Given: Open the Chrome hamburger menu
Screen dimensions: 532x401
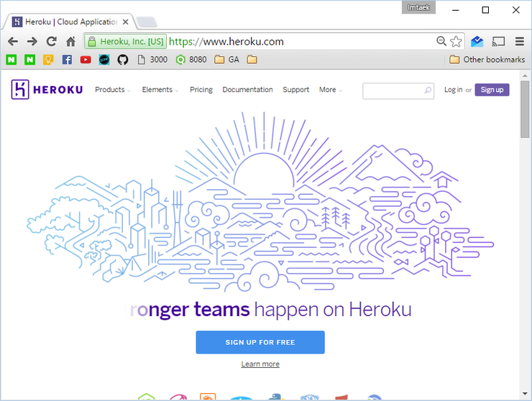Looking at the screenshot, I should pyautogui.click(x=520, y=42).
